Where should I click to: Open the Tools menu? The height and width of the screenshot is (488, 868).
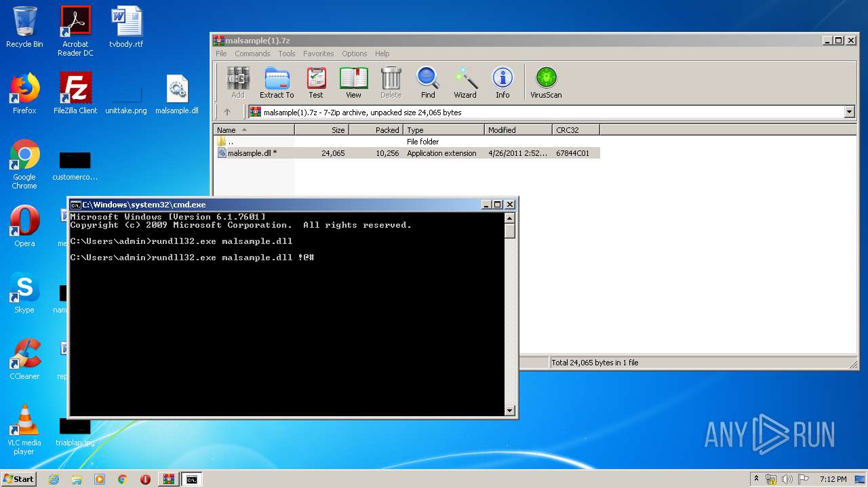tap(287, 54)
